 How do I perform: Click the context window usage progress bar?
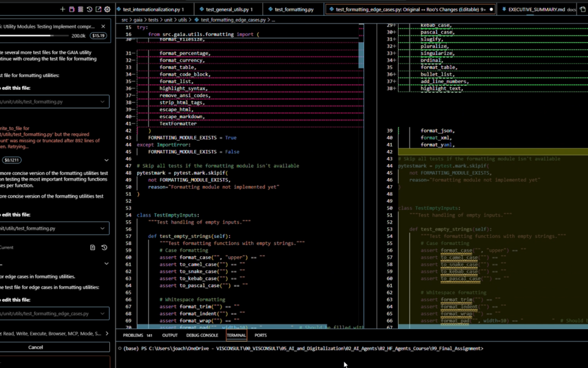[34, 35]
